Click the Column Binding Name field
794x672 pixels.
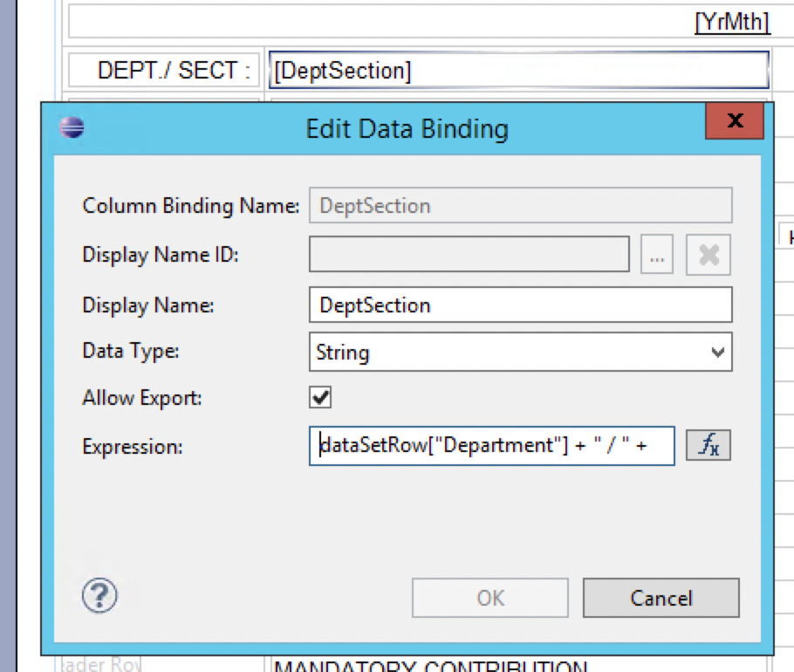click(x=520, y=206)
